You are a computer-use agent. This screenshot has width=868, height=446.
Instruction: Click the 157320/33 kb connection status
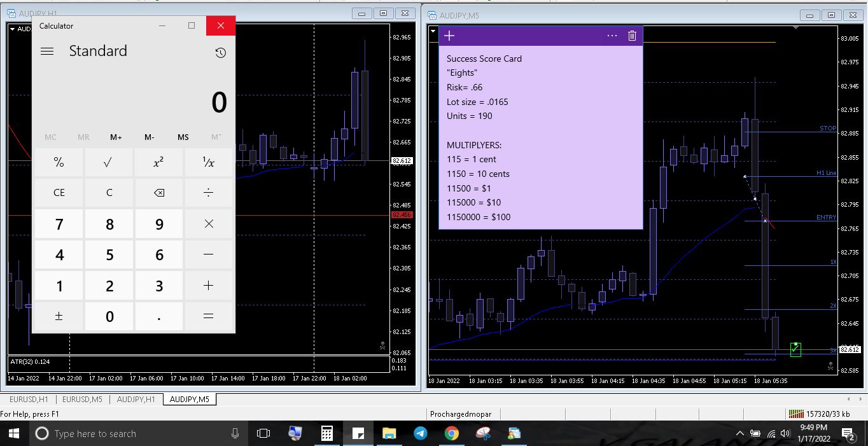[x=820, y=414]
